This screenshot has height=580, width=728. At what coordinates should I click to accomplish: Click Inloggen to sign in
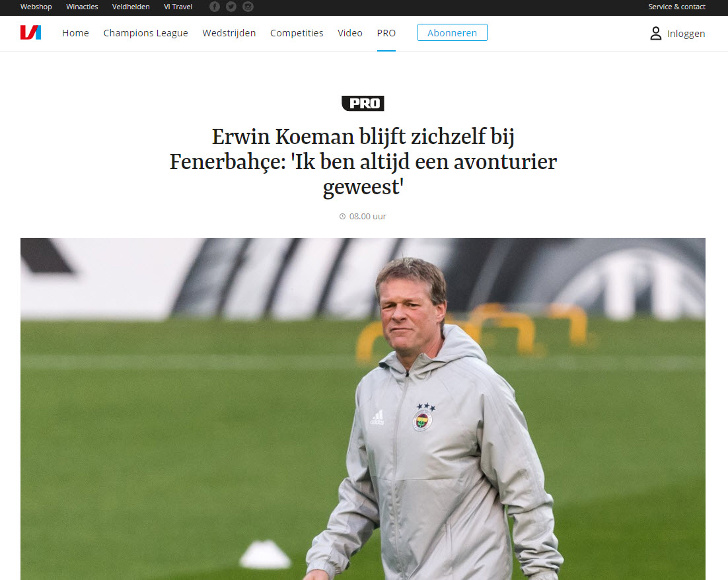pyautogui.click(x=686, y=34)
